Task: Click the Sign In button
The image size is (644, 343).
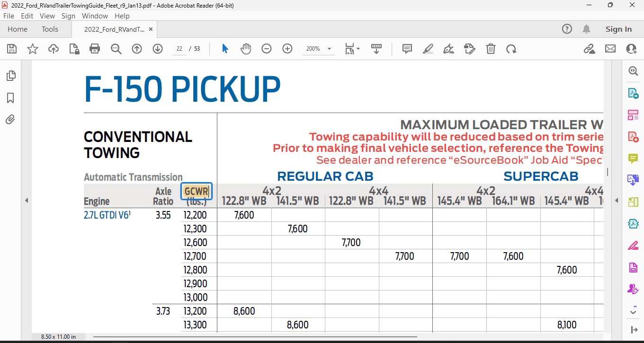Action: [618, 29]
